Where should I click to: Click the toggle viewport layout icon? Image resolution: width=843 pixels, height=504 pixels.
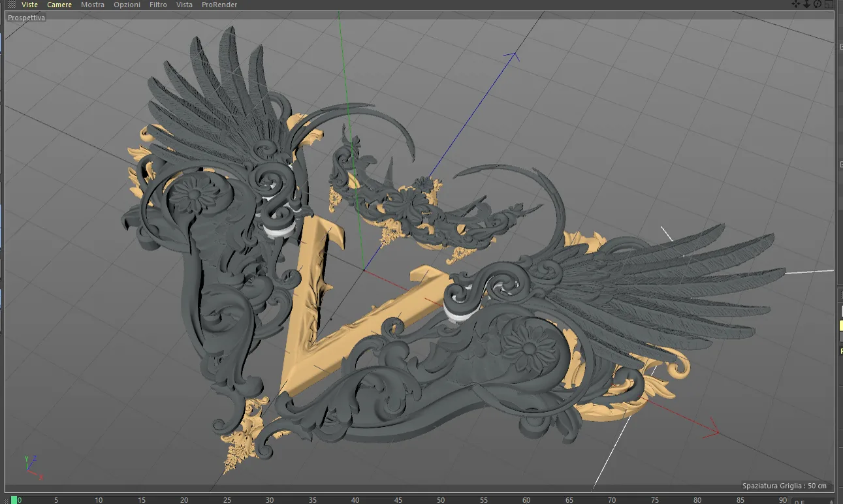coord(828,4)
